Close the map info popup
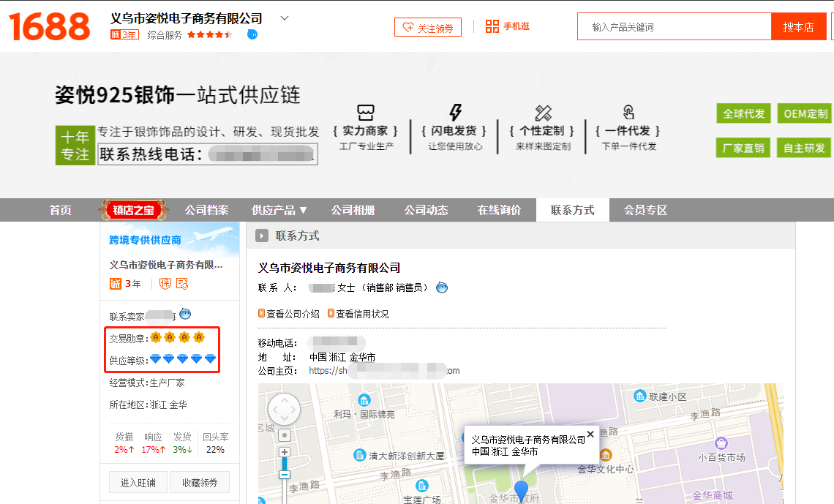This screenshot has height=504, width=834. [590, 434]
